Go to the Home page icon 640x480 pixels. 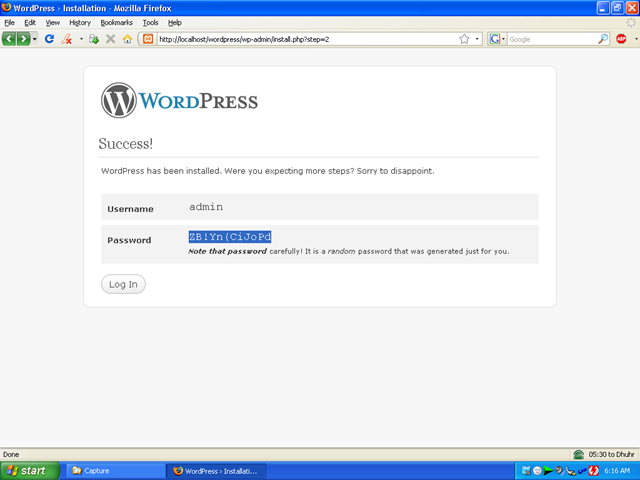[127, 39]
